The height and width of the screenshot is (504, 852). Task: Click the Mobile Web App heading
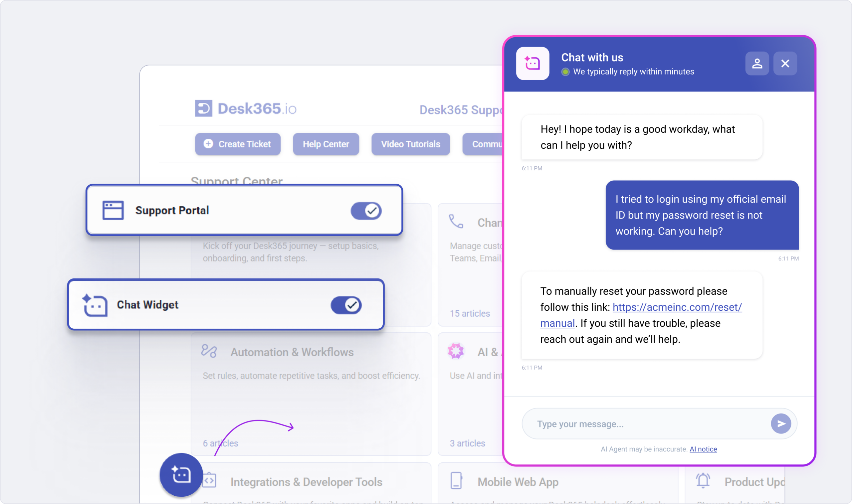[518, 482]
